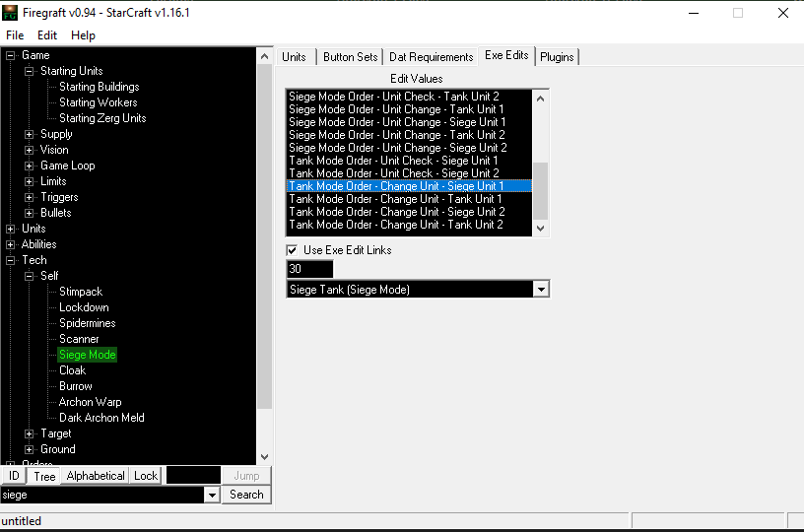Select Archon Warp in the tree
This screenshot has height=532, width=804.
(x=91, y=402)
